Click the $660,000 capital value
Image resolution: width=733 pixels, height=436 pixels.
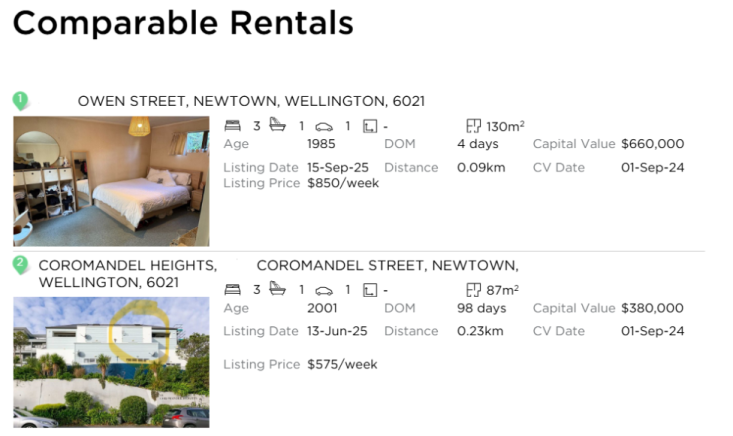point(652,143)
